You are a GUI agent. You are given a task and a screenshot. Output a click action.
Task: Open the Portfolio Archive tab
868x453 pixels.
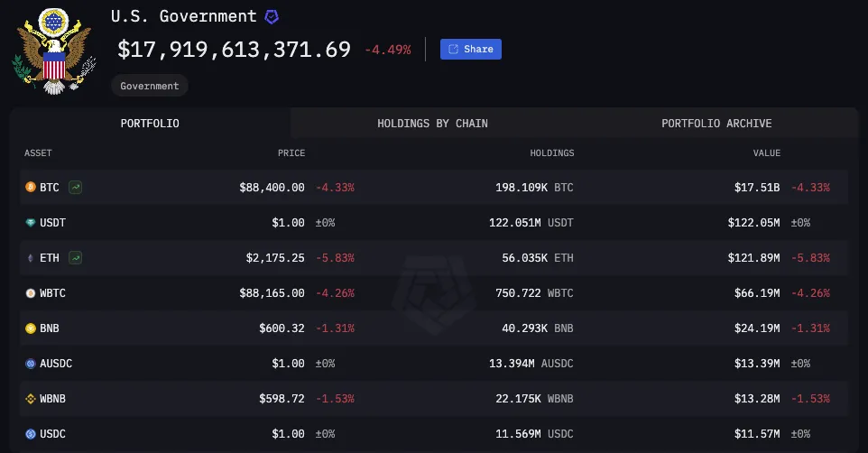(716, 124)
